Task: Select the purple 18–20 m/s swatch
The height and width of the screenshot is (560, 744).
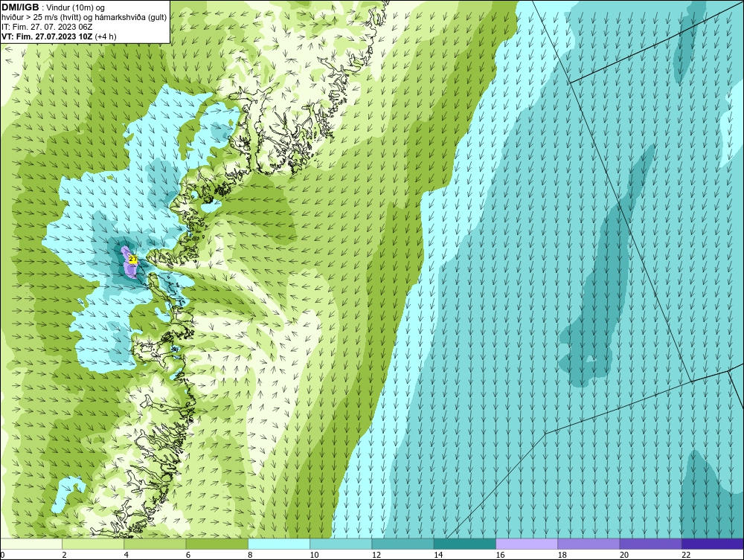Action: click(589, 544)
